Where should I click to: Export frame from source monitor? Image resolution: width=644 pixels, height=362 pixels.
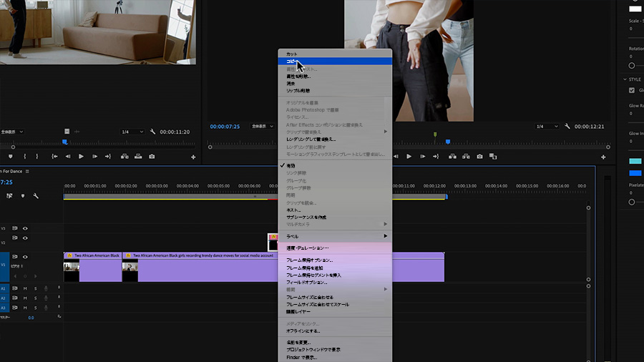tap(152, 157)
